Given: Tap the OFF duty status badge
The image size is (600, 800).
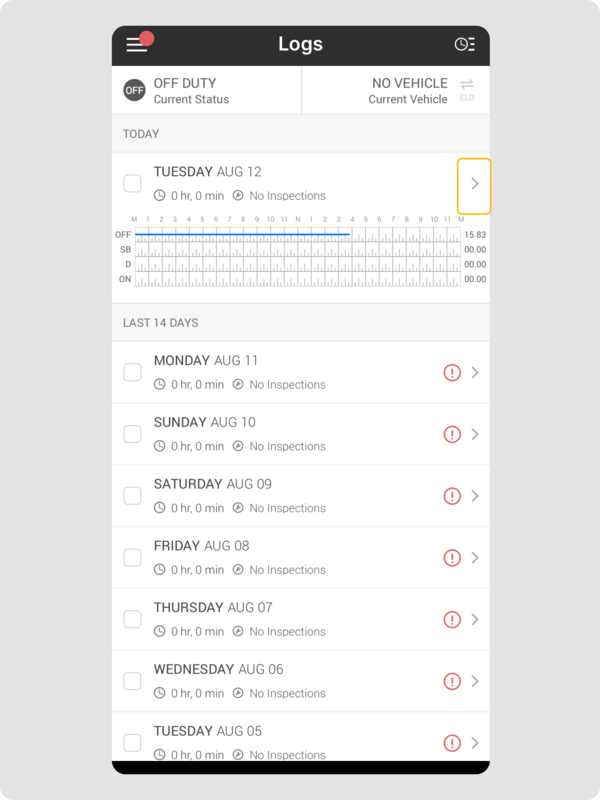Looking at the screenshot, I should [134, 91].
